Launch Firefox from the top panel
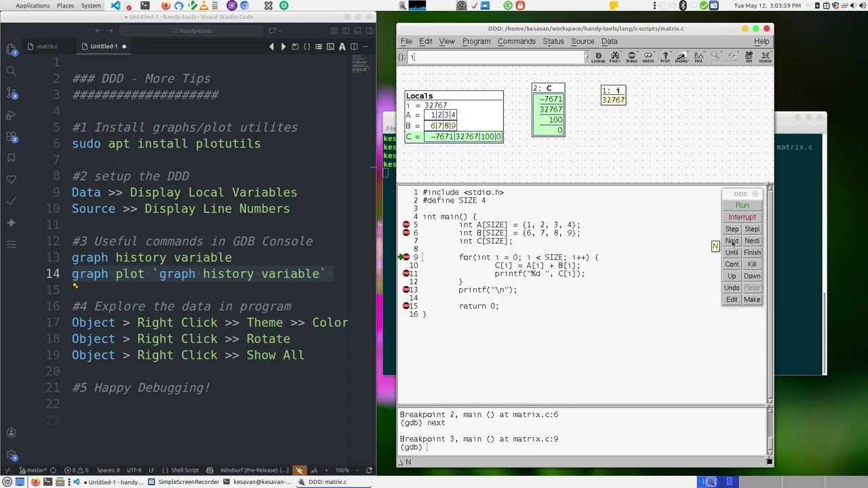Viewport: 868px width, 488px height. [165, 5]
